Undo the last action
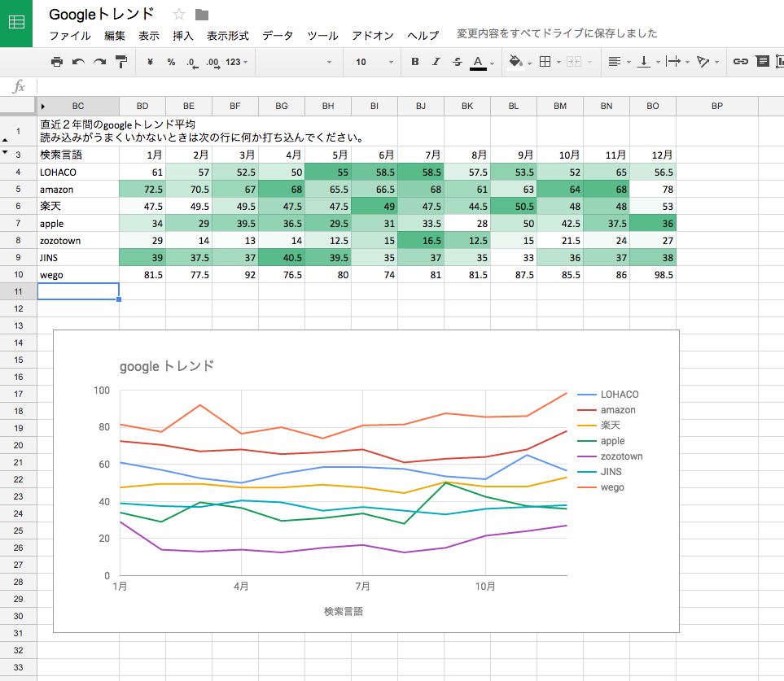Screen dimensions: 784x681 point(78,62)
